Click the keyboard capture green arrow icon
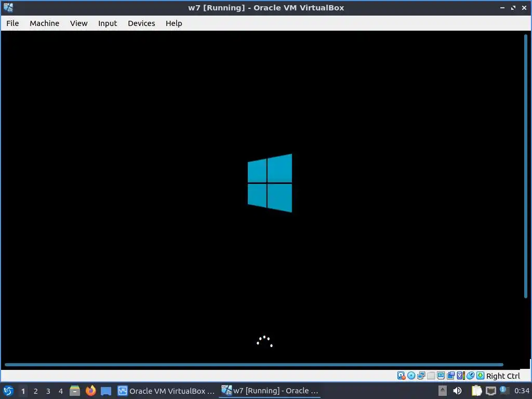Screen dimensions: 532x399 click(480, 376)
